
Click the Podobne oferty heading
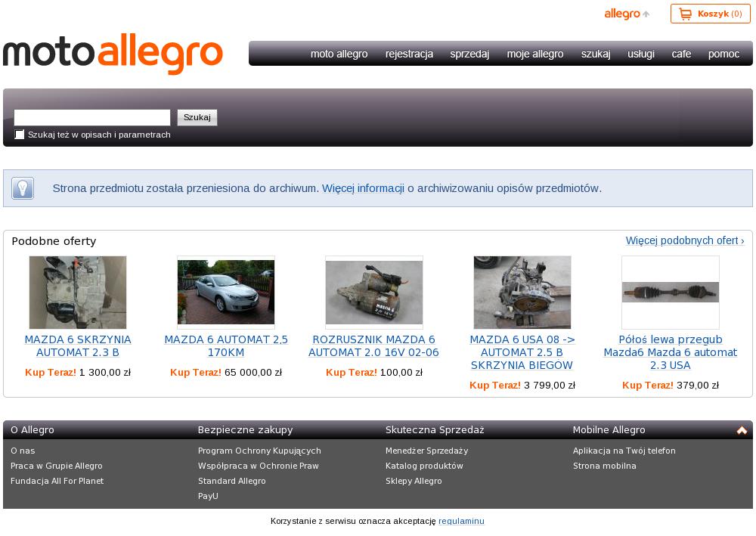(x=54, y=241)
